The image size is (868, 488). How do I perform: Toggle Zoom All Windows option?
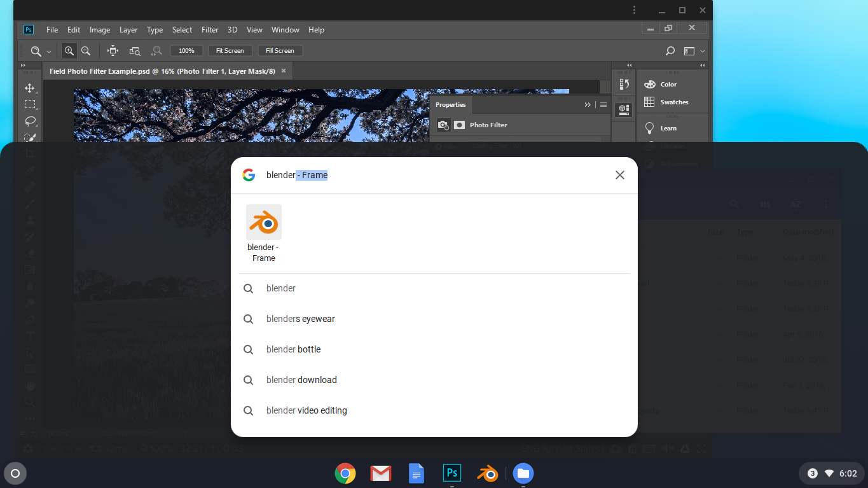click(x=135, y=51)
